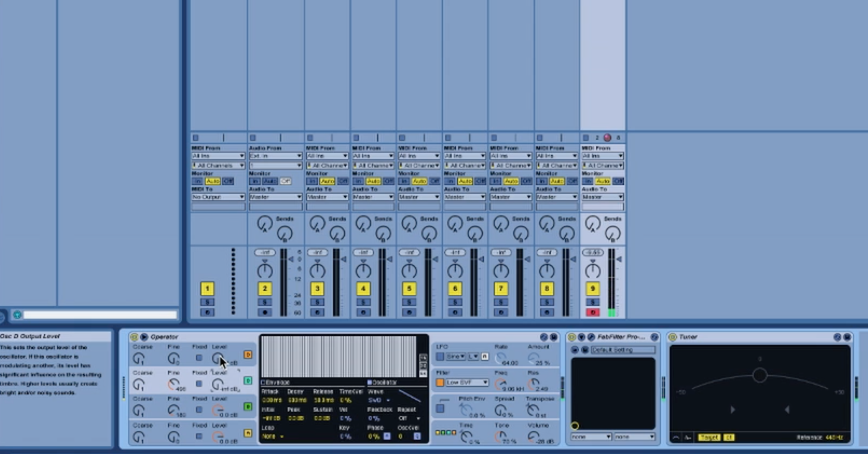Click Tuner Ct button
868x454 pixels.
pos(729,438)
